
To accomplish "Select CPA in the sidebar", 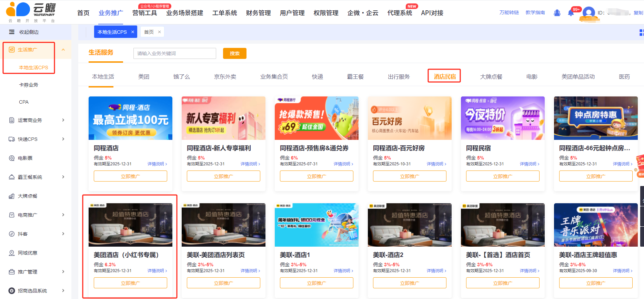I will [24, 102].
